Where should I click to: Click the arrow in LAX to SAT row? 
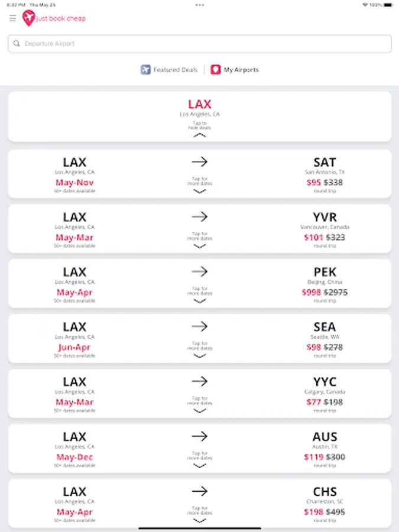tap(200, 161)
